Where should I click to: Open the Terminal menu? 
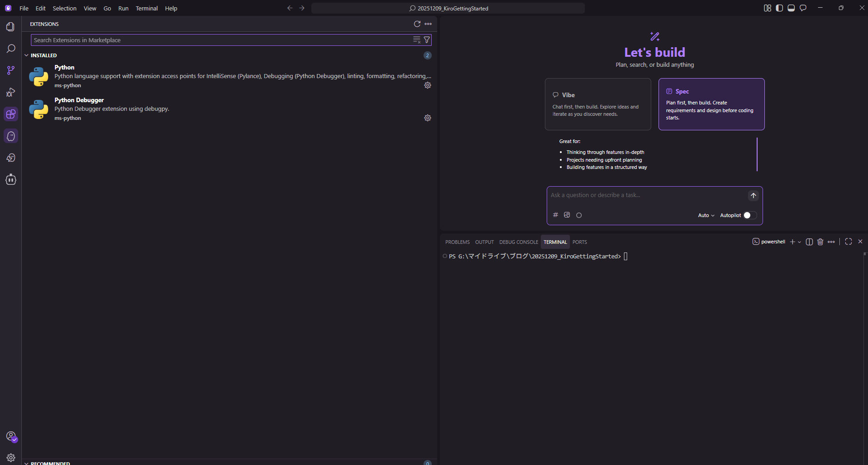click(x=146, y=8)
